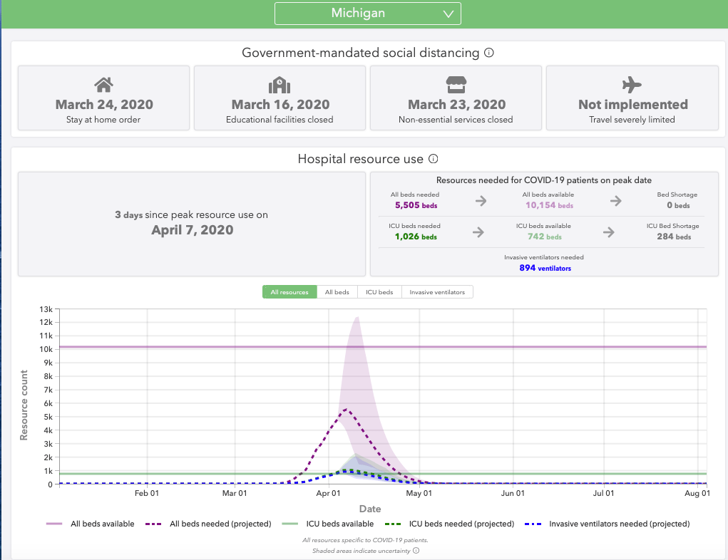Open info icon beside Government-mandated social distancing
This screenshot has height=560, width=728.
pyautogui.click(x=489, y=53)
